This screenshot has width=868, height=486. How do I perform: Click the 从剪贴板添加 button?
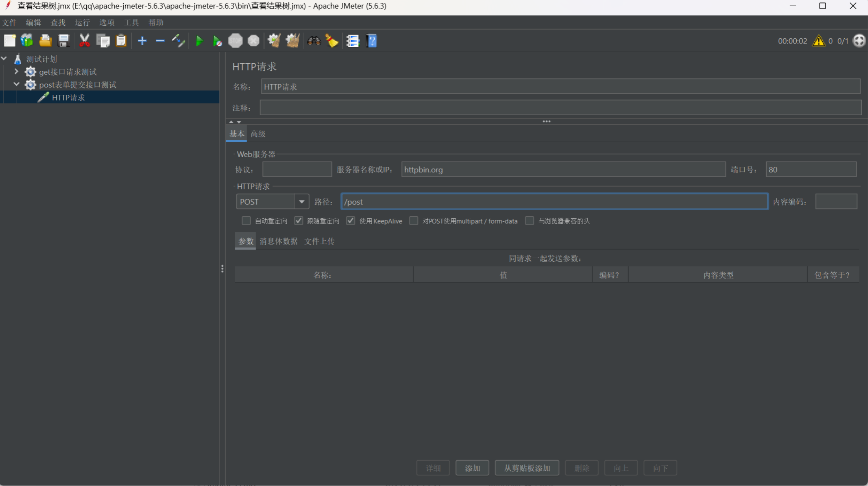point(526,468)
